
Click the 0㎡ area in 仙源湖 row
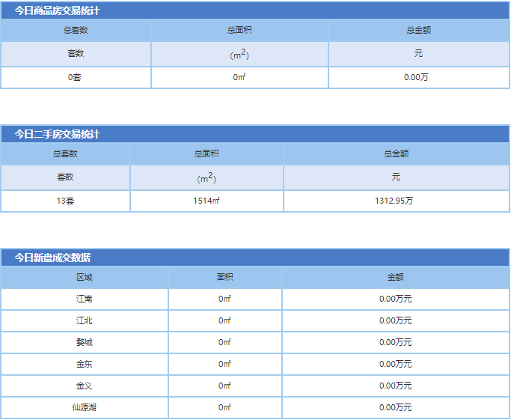click(225, 407)
